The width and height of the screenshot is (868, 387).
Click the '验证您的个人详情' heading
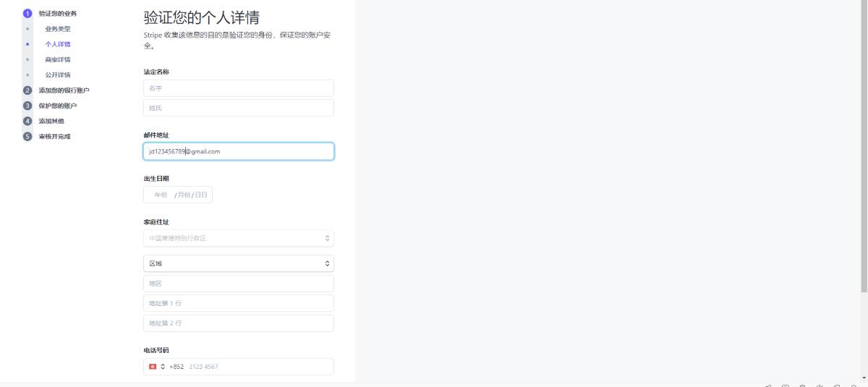click(x=202, y=18)
